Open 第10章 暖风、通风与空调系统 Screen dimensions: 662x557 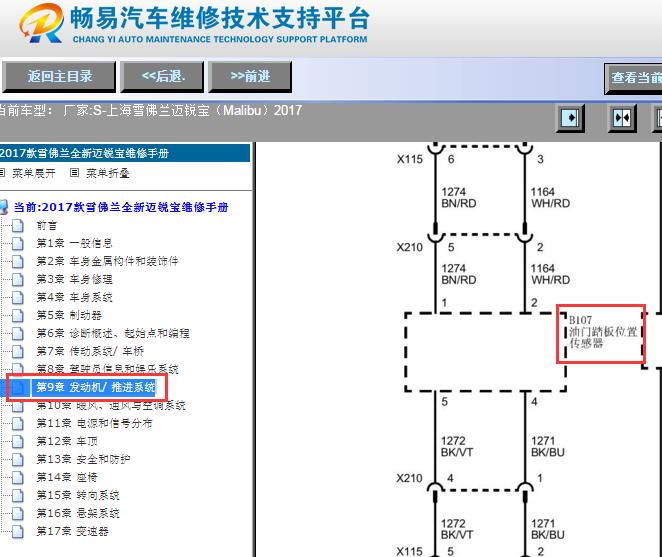click(111, 405)
